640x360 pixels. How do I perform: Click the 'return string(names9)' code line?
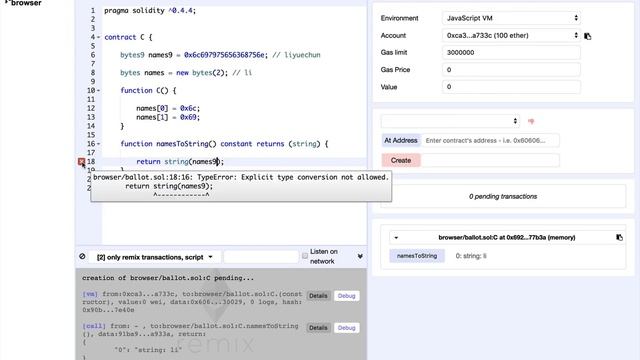(x=180, y=162)
